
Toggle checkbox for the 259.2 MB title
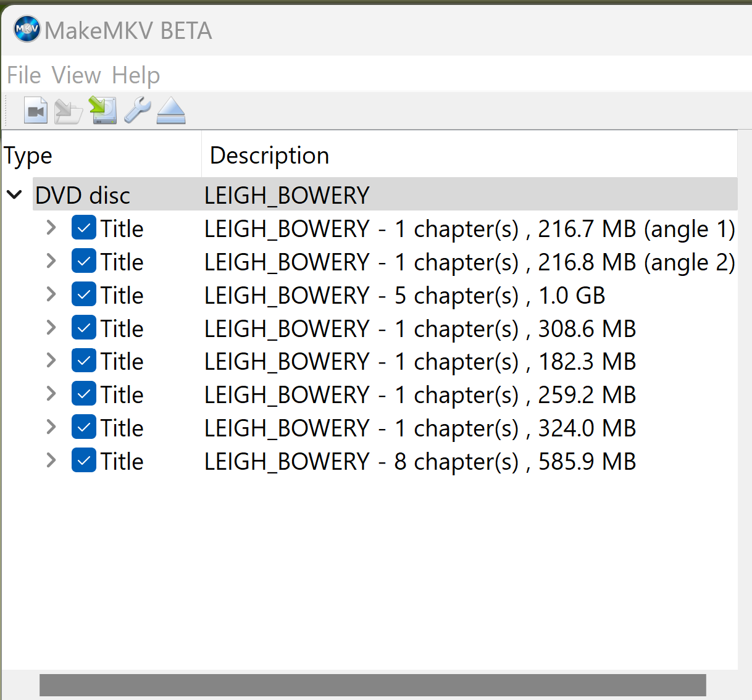pyautogui.click(x=84, y=394)
